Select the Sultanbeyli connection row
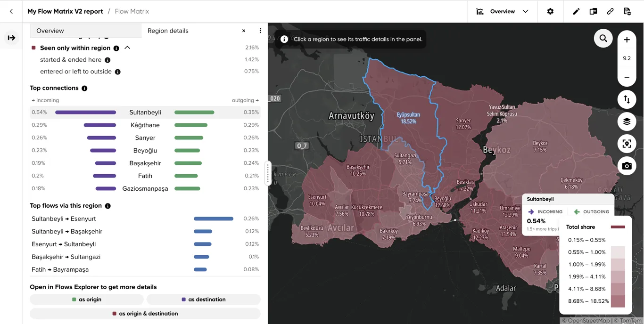Viewport: 644px width, 324px height. pos(145,112)
